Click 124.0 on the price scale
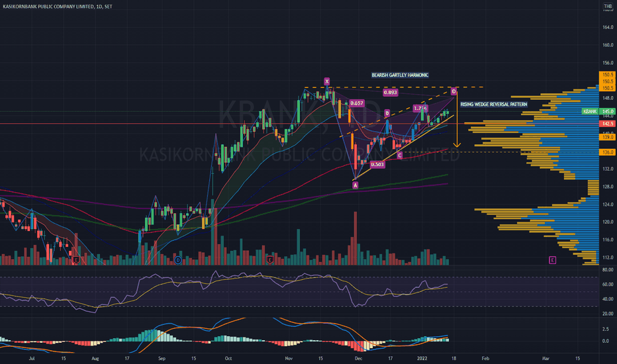Screen dimensions: 617x364 click(608, 205)
